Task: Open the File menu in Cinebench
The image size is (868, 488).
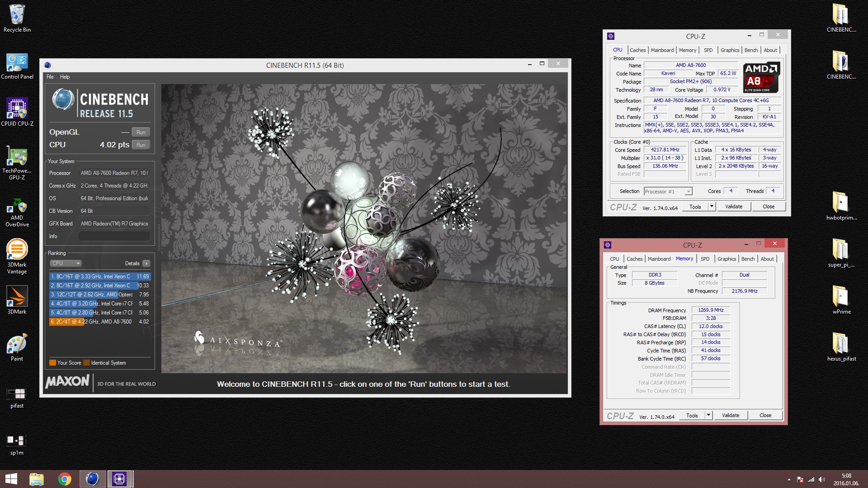Action: (50, 77)
